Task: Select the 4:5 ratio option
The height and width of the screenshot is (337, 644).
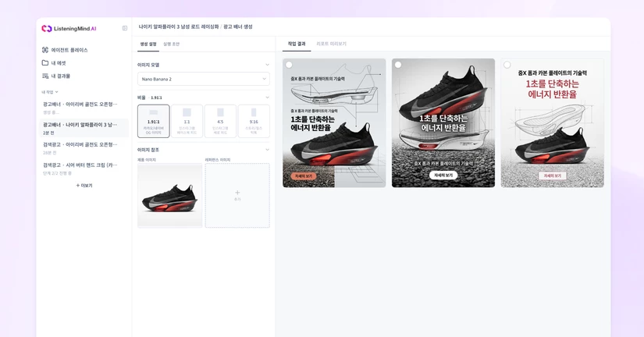Action: coord(220,121)
